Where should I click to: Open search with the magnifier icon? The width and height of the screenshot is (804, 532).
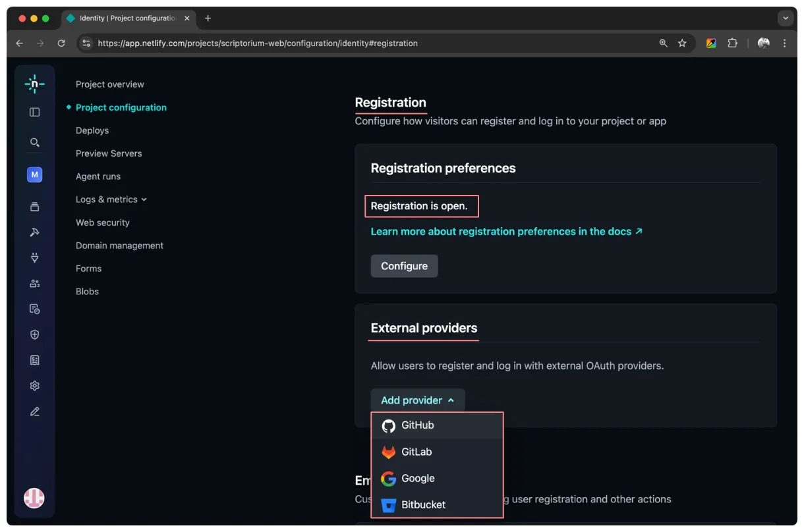[35, 142]
